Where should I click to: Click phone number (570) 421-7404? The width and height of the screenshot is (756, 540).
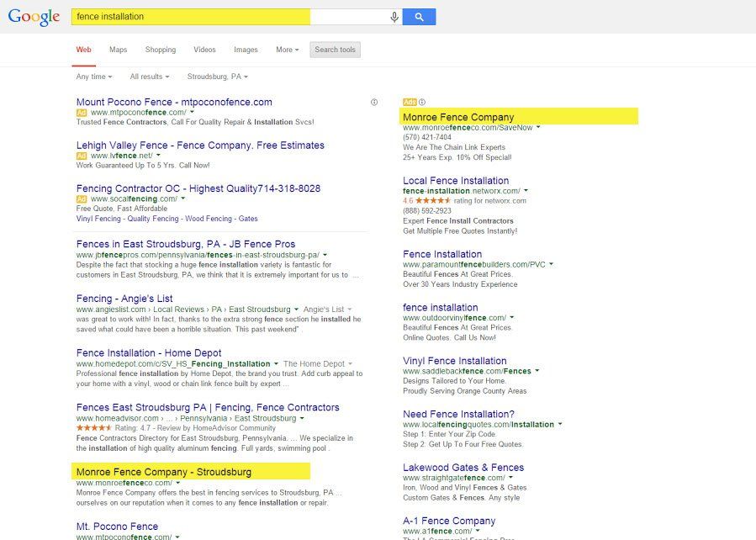427,137
